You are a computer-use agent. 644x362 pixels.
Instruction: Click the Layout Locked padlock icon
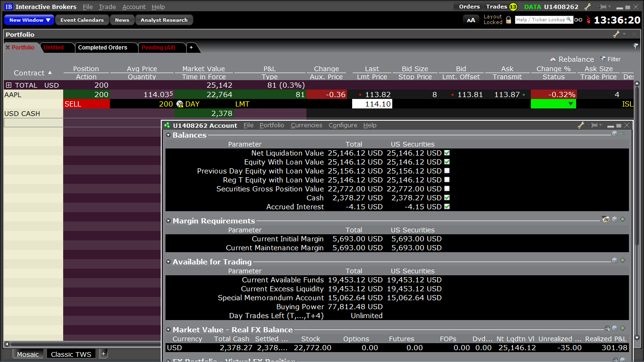click(x=508, y=20)
